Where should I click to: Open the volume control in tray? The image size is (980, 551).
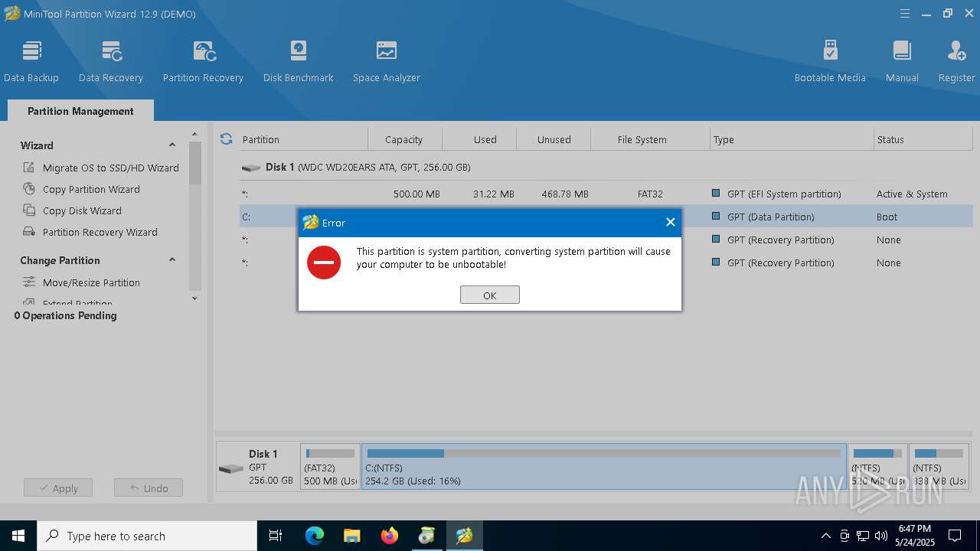(881, 536)
